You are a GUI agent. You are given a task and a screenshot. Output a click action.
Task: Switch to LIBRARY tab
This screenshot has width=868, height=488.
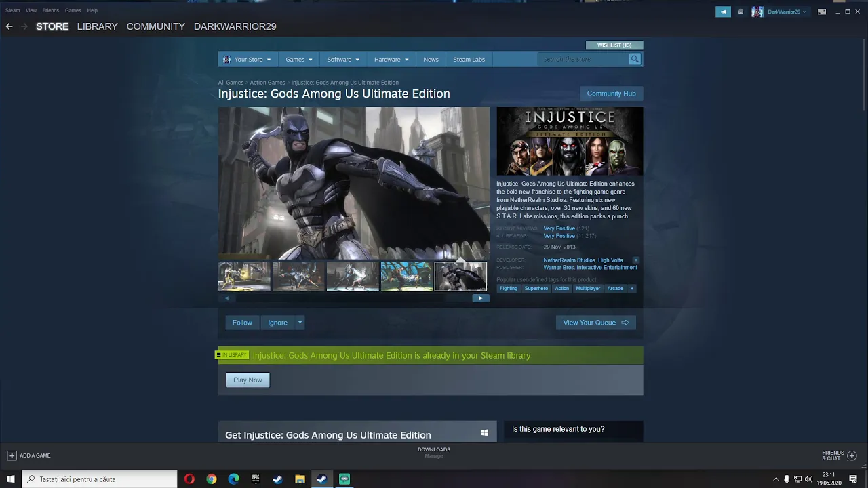click(97, 26)
